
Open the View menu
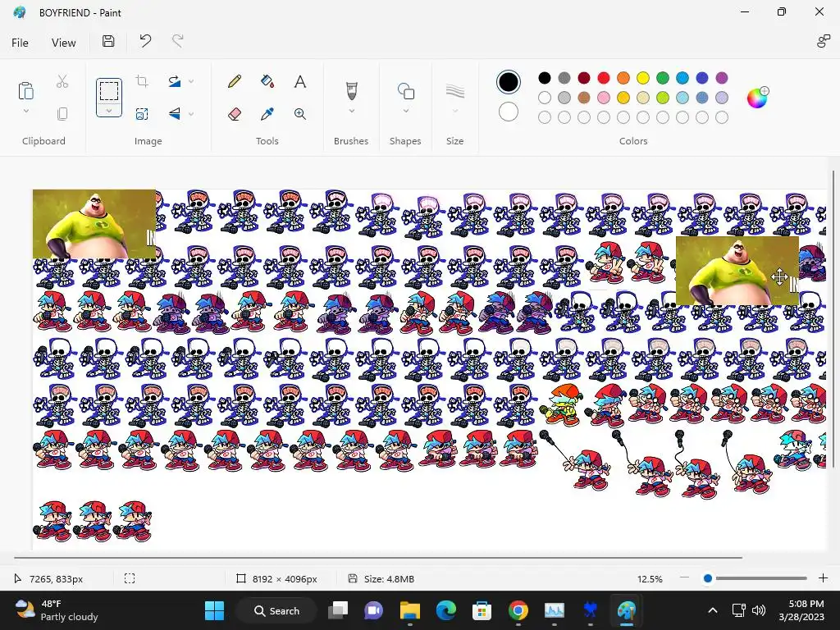click(x=64, y=43)
